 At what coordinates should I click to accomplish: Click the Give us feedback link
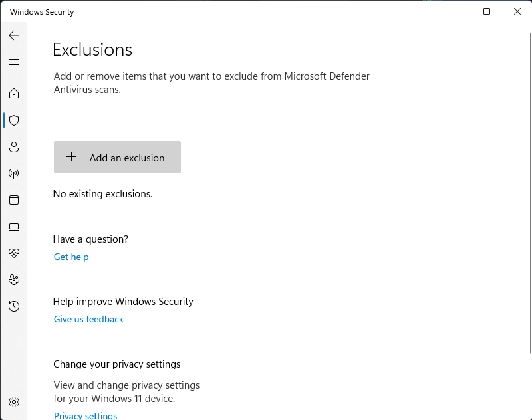pyautogui.click(x=88, y=320)
